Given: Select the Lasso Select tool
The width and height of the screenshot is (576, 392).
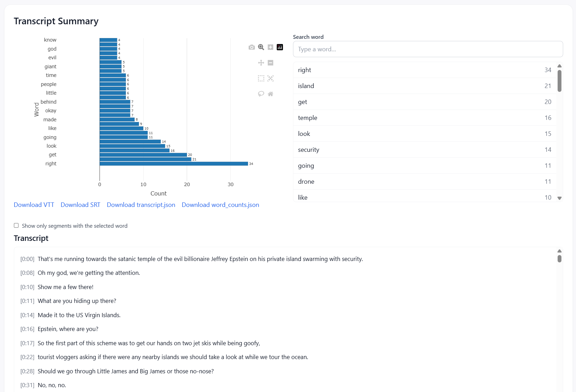Looking at the screenshot, I should point(261,94).
